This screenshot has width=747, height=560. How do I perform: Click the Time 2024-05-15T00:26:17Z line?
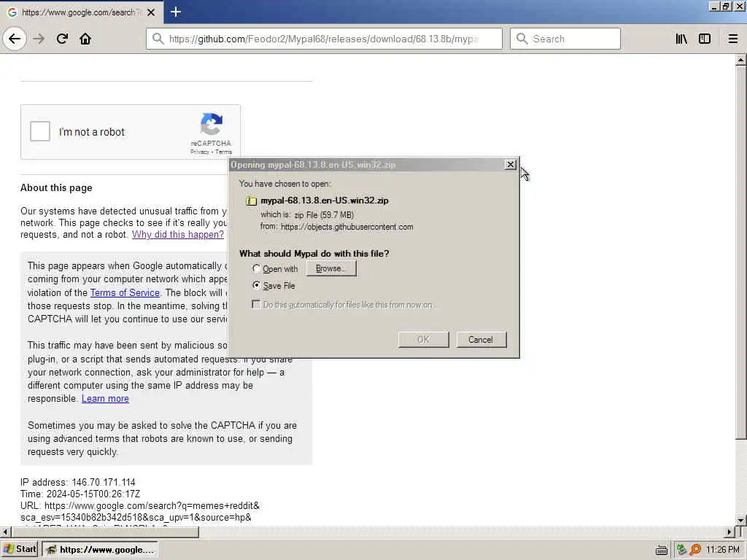[x=80, y=494]
